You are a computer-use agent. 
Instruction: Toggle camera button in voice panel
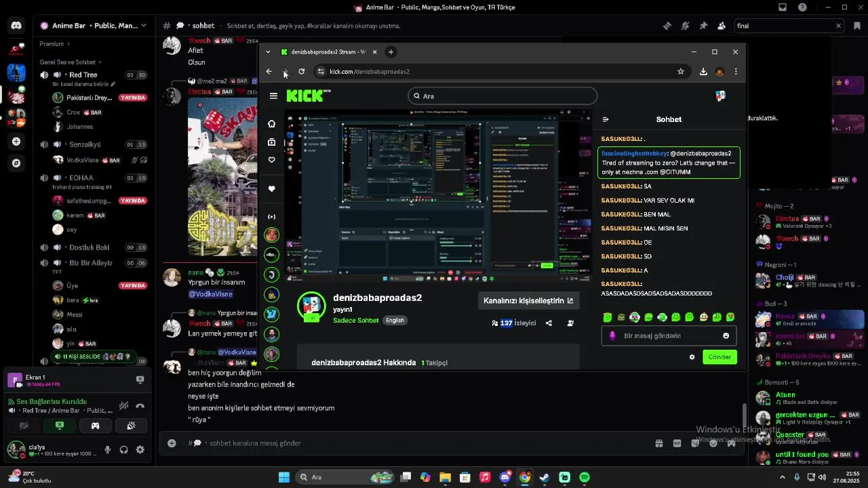click(x=24, y=426)
